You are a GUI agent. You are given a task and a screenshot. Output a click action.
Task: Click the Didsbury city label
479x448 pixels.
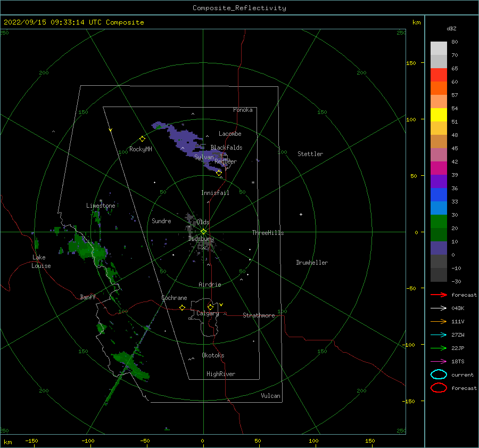pyautogui.click(x=201, y=239)
